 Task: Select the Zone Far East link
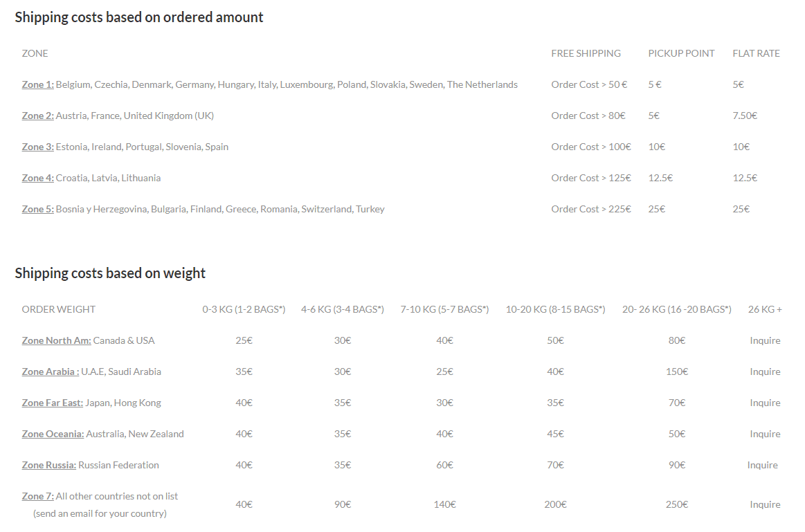[52, 403]
